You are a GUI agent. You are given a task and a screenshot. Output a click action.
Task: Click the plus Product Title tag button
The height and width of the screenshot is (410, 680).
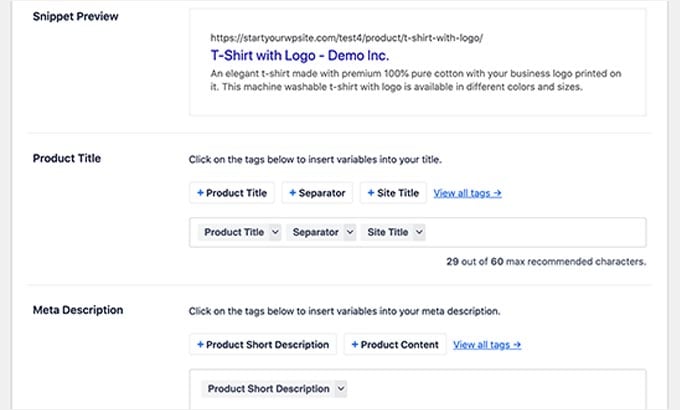[232, 193]
